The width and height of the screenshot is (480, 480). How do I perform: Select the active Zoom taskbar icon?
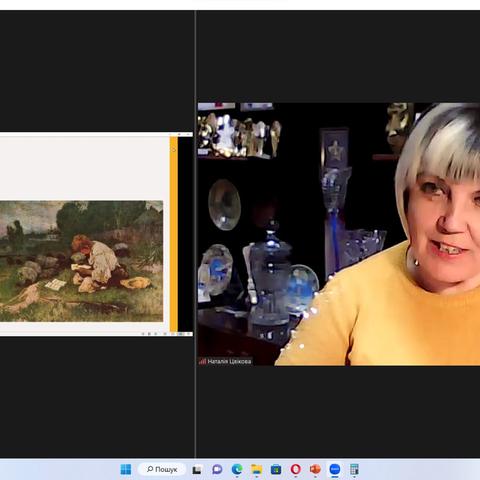[335, 469]
